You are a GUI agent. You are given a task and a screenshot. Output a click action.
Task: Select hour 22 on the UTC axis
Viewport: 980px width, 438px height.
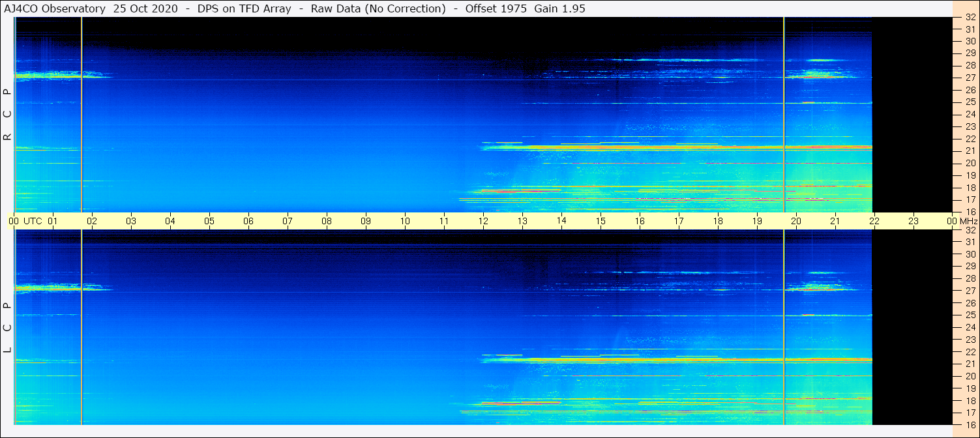point(874,221)
